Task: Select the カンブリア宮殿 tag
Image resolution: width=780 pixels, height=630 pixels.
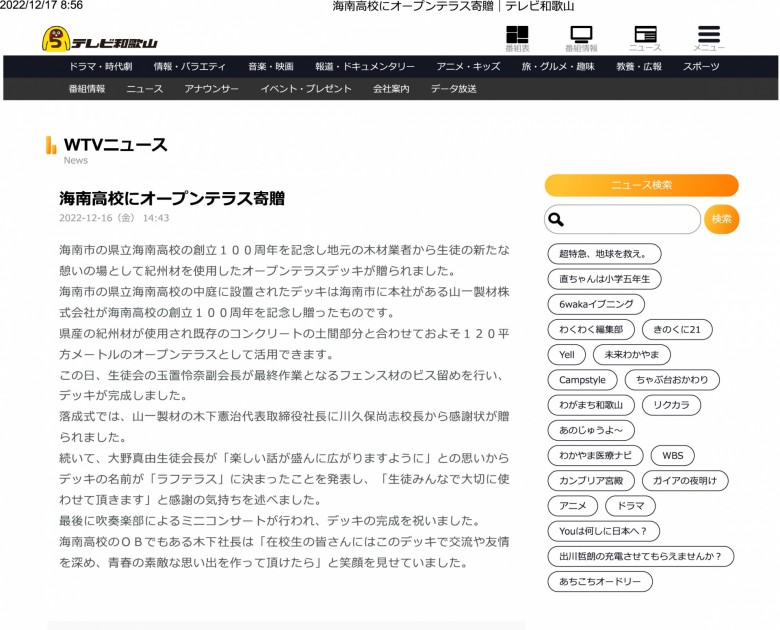Action: (591, 481)
